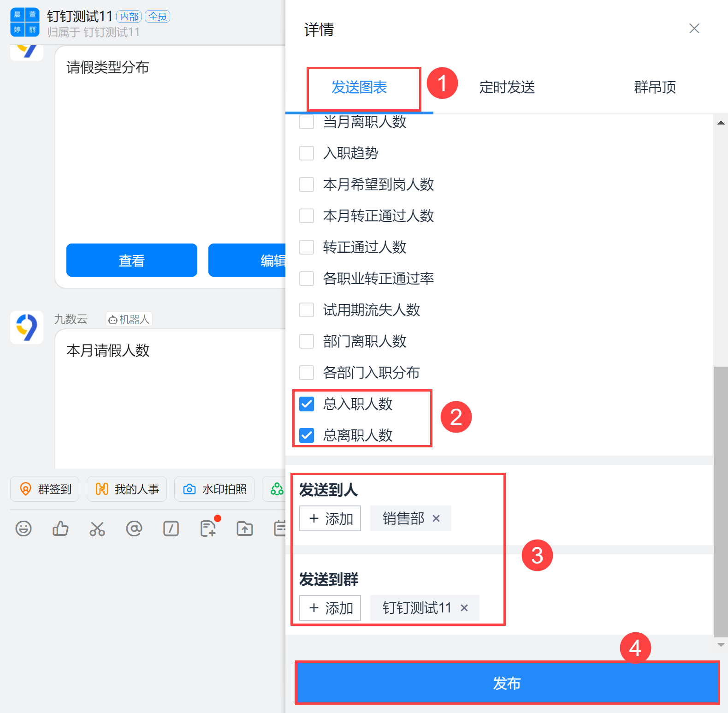The width and height of the screenshot is (728, 713).
Task: Tick the 本月转正通过人数 checkbox
Action: (307, 216)
